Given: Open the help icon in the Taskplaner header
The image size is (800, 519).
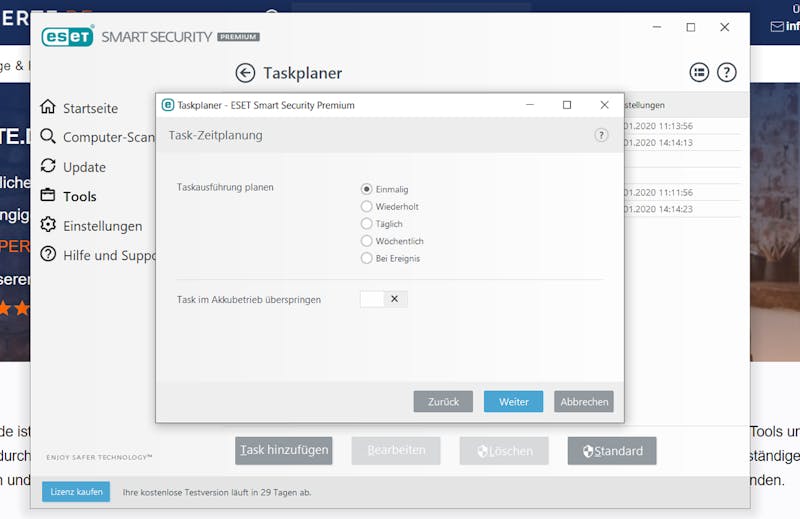Looking at the screenshot, I should pos(727,72).
